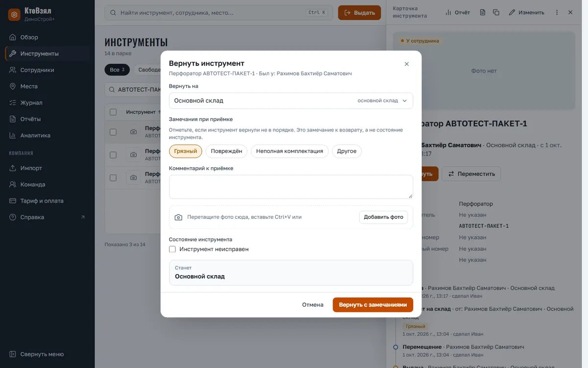Viewport: 588px width, 368px height.
Task: Check the select-all checkbox in table header
Action: coord(113,112)
